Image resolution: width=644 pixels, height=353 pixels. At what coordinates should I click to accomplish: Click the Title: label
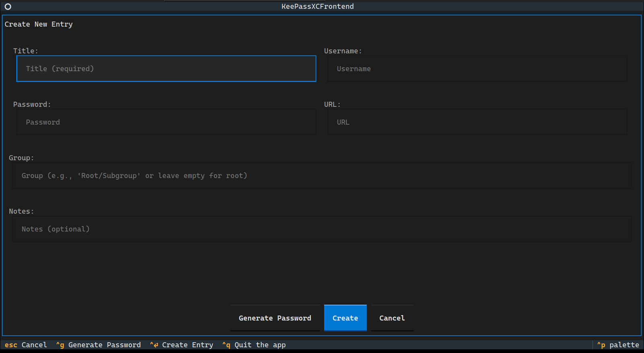(x=26, y=51)
